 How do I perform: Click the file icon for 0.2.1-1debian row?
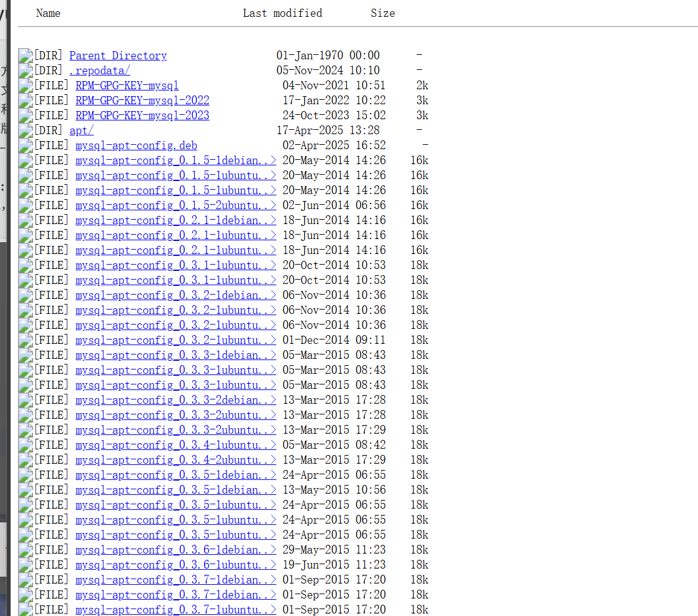click(26, 220)
